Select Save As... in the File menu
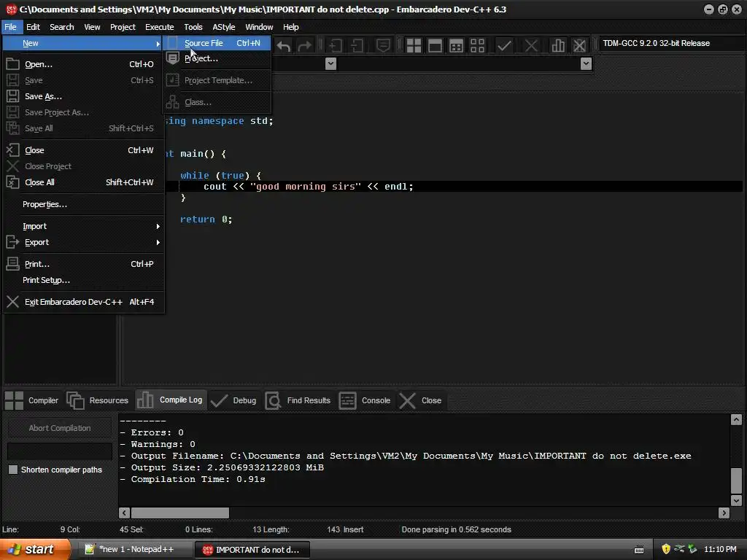 pos(84,96)
